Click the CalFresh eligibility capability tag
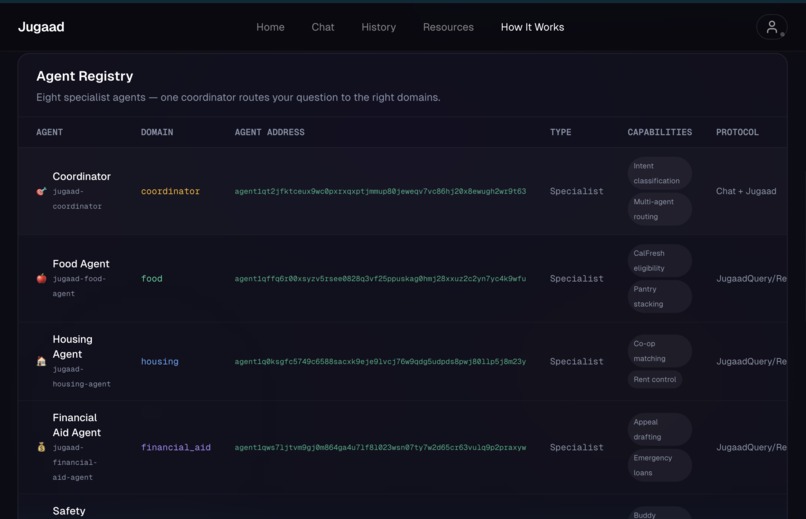The width and height of the screenshot is (806, 519). point(660,261)
